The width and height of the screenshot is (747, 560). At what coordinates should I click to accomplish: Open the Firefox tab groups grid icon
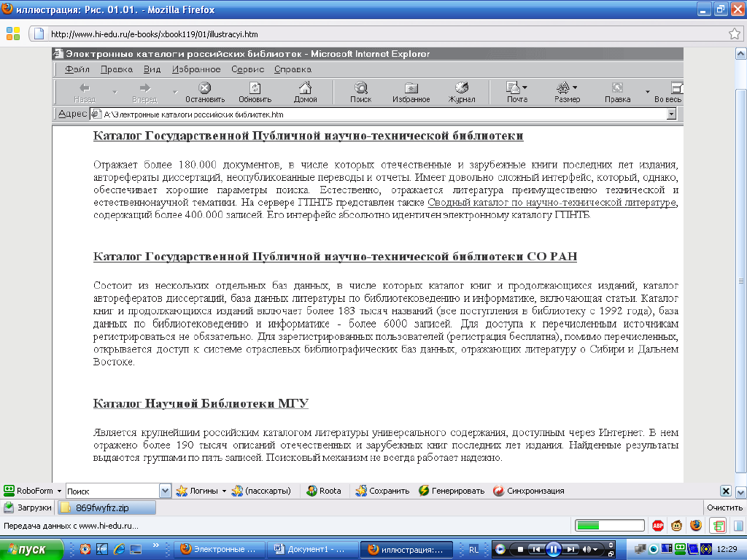[13, 34]
